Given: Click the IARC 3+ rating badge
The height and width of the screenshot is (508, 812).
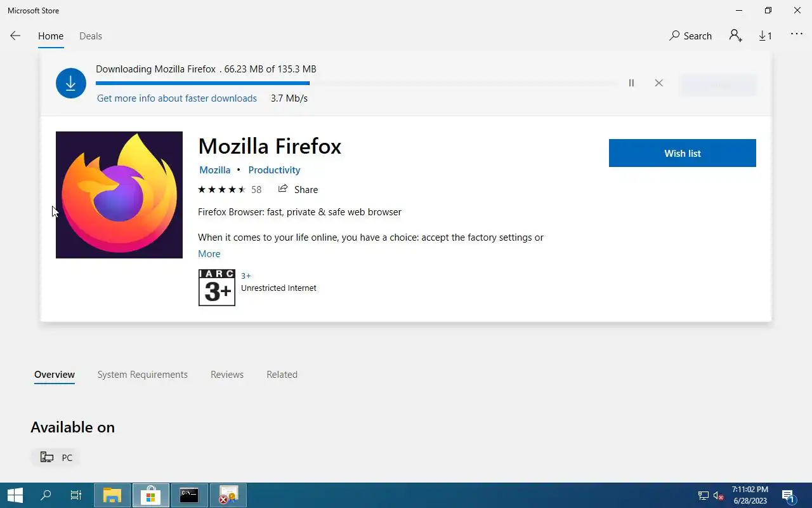Looking at the screenshot, I should [x=217, y=288].
